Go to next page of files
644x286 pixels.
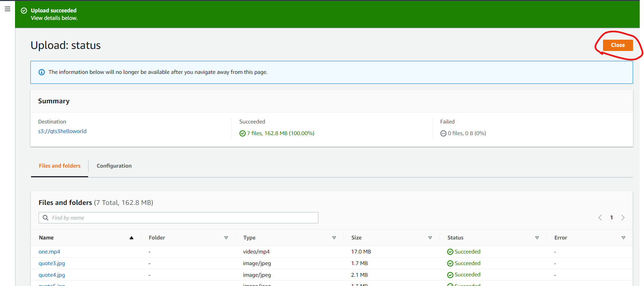tap(623, 218)
